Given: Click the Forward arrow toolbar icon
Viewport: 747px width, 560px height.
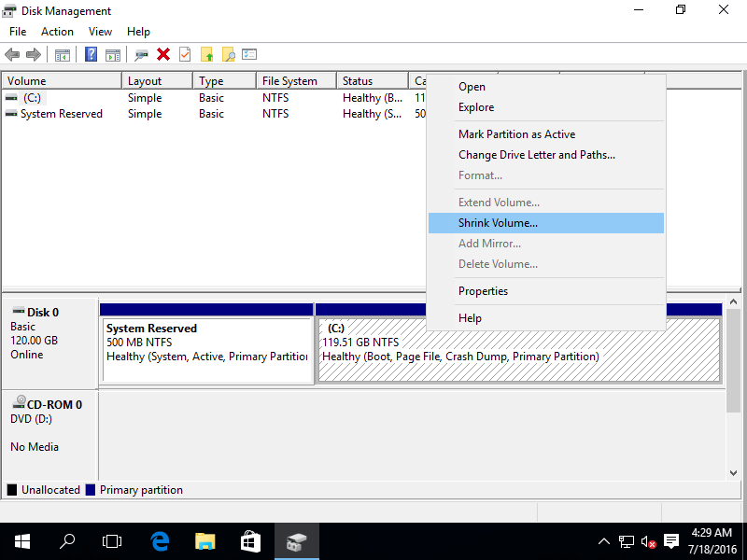Looking at the screenshot, I should (34, 55).
